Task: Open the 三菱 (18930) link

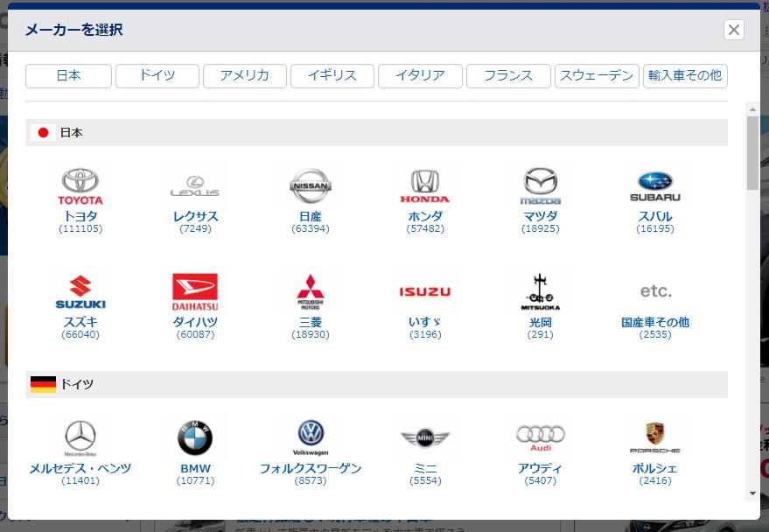Action: (311, 327)
